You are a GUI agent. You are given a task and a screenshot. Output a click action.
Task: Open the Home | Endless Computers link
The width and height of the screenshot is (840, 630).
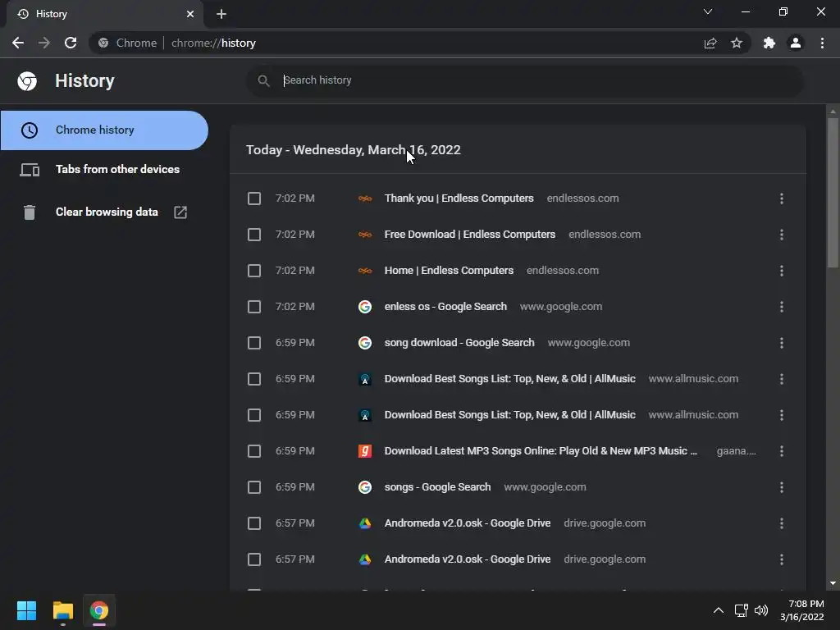tap(449, 271)
